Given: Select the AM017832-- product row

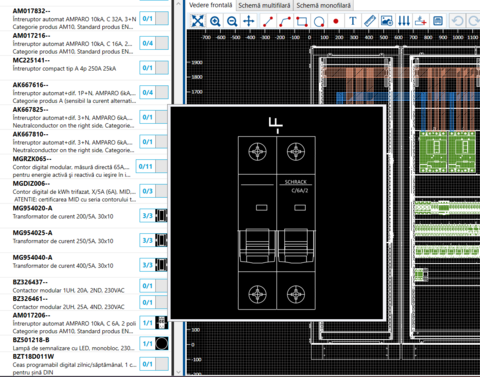Looking at the screenshot, I should pyautogui.click(x=85, y=19).
